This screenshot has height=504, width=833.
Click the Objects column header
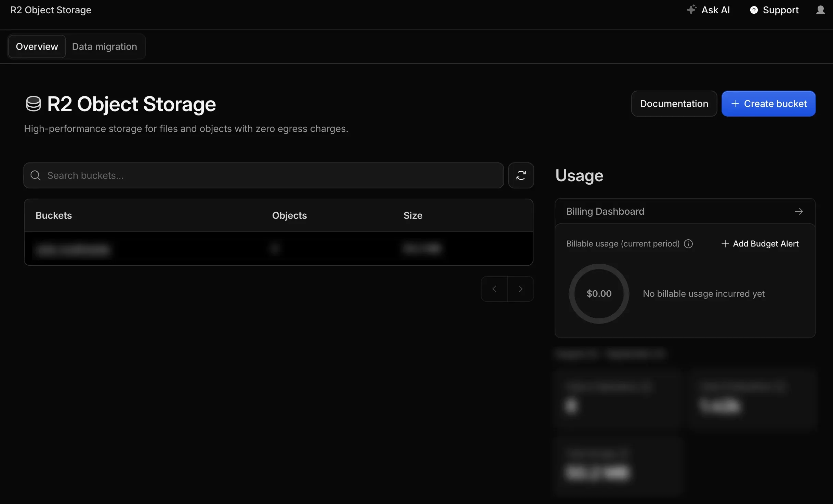pyautogui.click(x=289, y=215)
